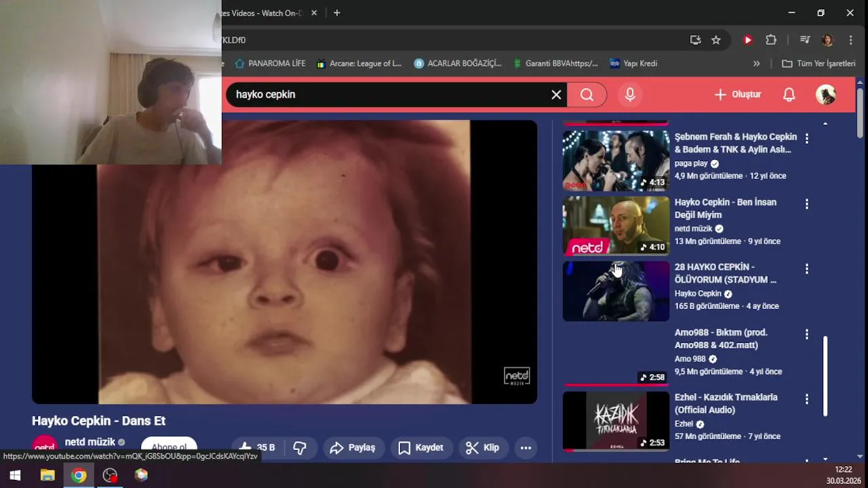The height and width of the screenshot is (488, 868).
Task: Open the red play button extension
Action: click(x=748, y=40)
